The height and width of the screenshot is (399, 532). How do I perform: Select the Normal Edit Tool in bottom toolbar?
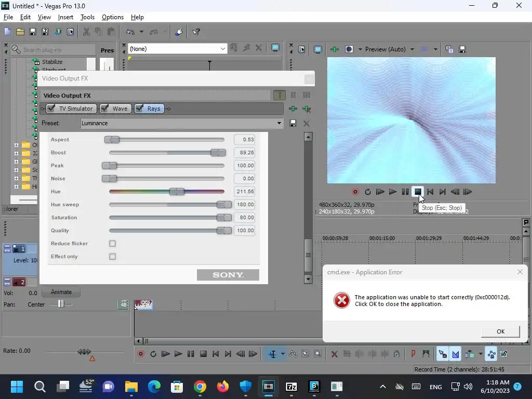point(272,354)
